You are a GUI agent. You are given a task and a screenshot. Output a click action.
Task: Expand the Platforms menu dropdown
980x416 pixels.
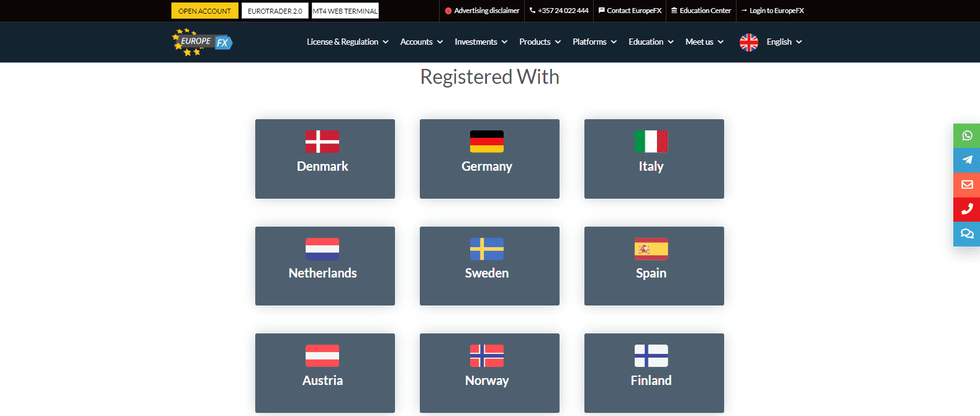tap(594, 42)
